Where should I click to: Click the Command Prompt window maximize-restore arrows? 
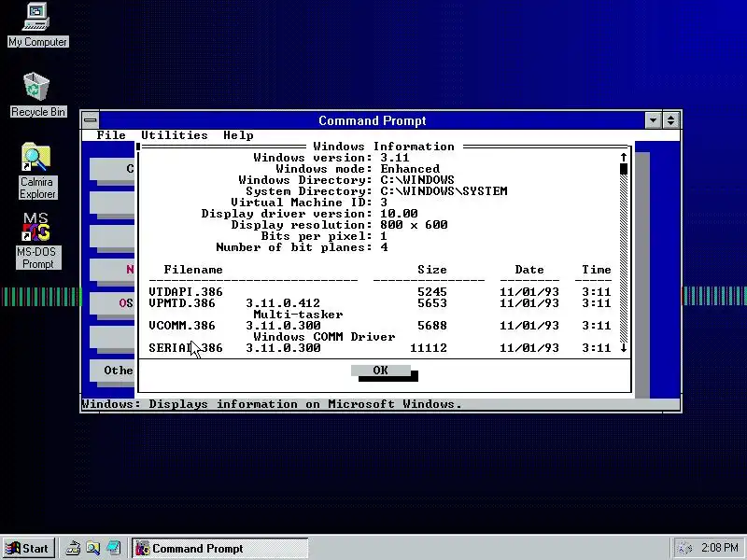coord(670,120)
